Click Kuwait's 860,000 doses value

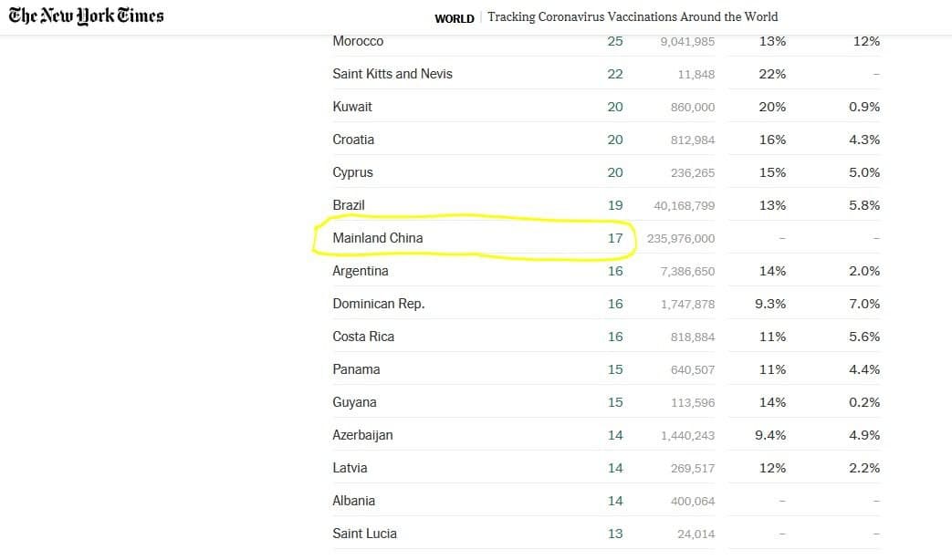tap(693, 108)
